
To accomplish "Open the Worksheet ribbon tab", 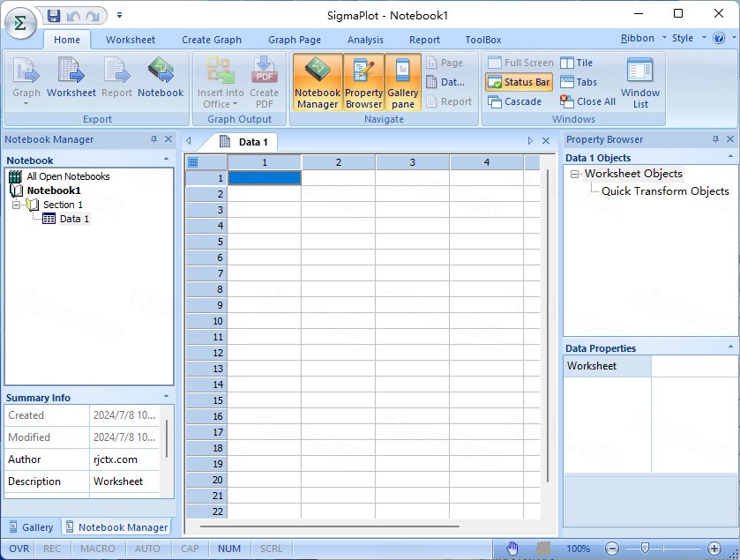I will pos(131,40).
